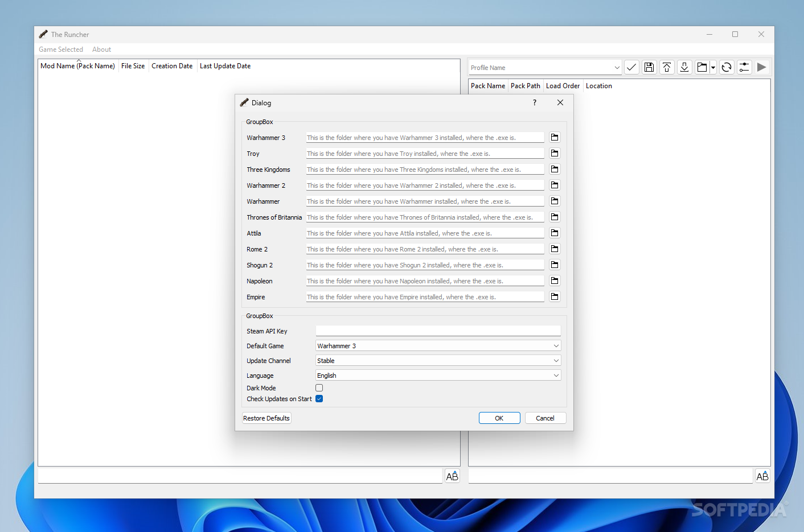Browse folder for Napoleon path
The width and height of the screenshot is (804, 532).
(x=555, y=281)
